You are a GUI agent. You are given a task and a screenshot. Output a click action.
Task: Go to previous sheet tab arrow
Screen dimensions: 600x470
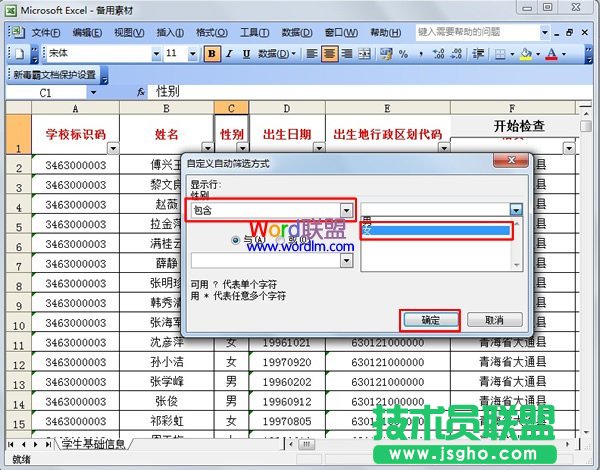23,444
